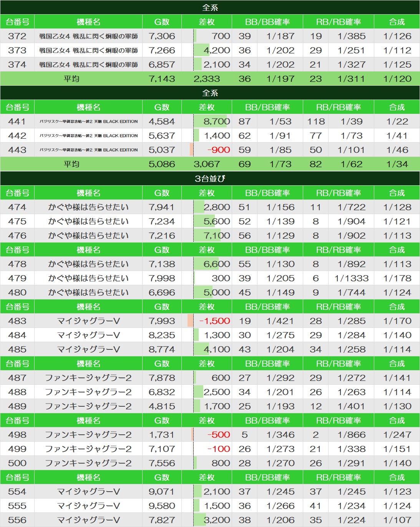420x527 pixels.
Task: Select the 8,700 difference value
Action: click(217, 121)
